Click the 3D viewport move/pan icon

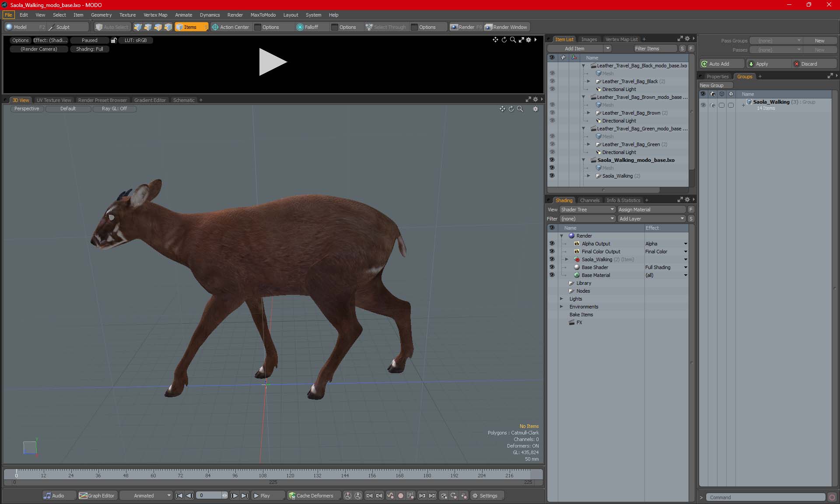point(502,109)
